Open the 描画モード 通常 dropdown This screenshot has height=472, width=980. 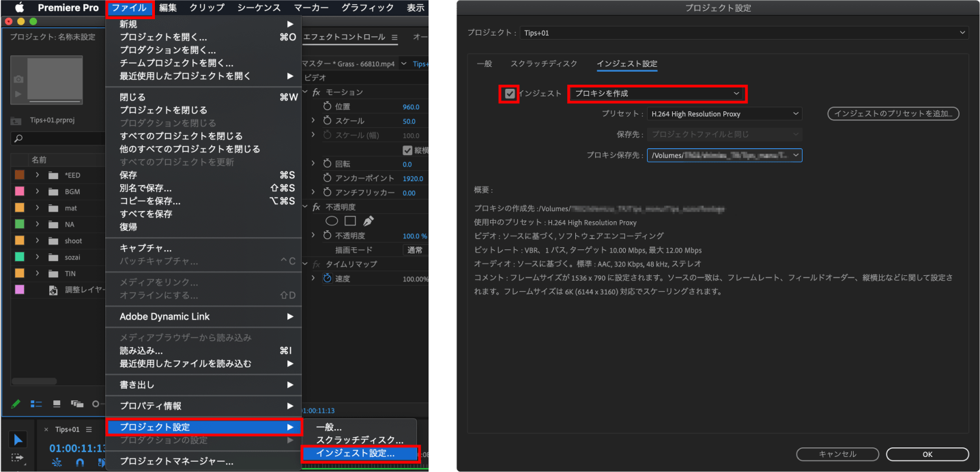coord(416,250)
